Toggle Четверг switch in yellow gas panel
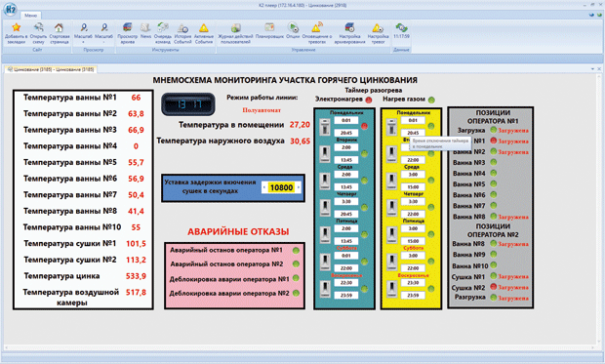 coord(391,208)
